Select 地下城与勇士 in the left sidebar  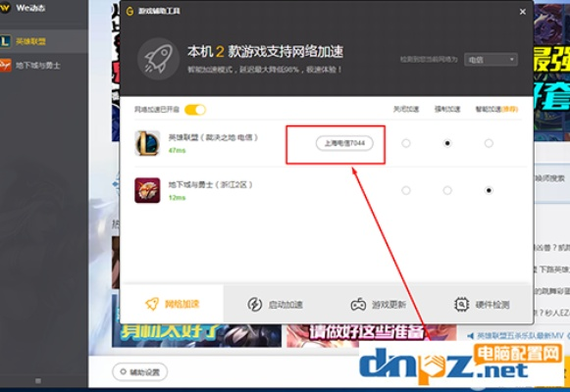pyautogui.click(x=43, y=66)
